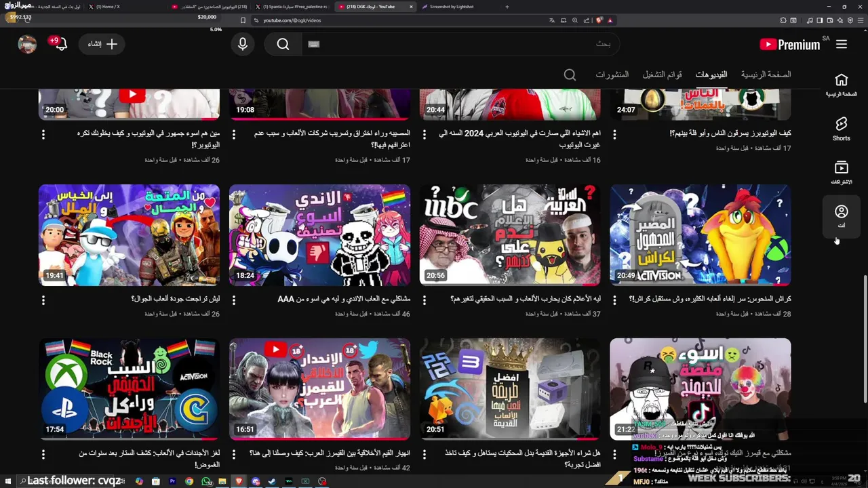Viewport: 868px width, 488px height.
Task: Open Shorts in the sidebar
Action: [x=841, y=128]
